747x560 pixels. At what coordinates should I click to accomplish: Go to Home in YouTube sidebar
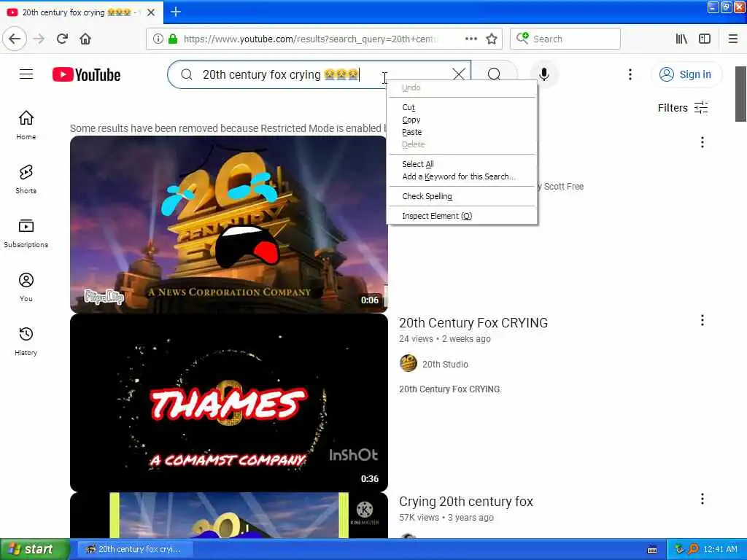pyautogui.click(x=26, y=125)
